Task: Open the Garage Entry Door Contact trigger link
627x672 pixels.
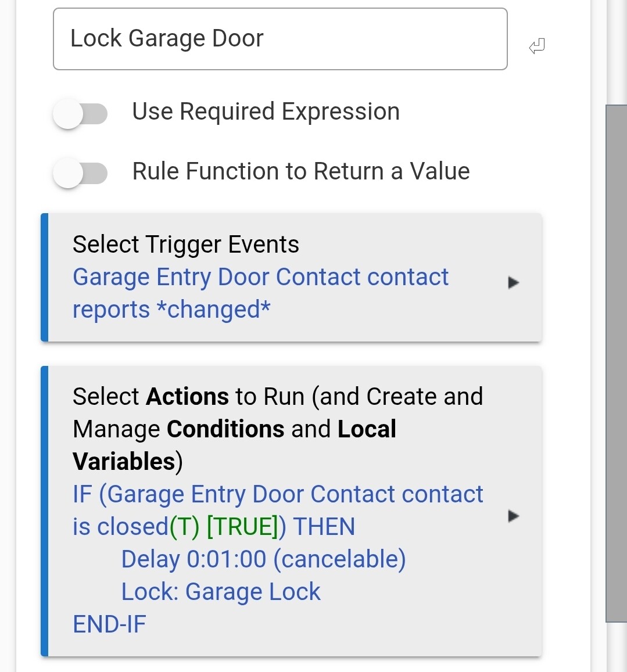Action: pos(260,278)
